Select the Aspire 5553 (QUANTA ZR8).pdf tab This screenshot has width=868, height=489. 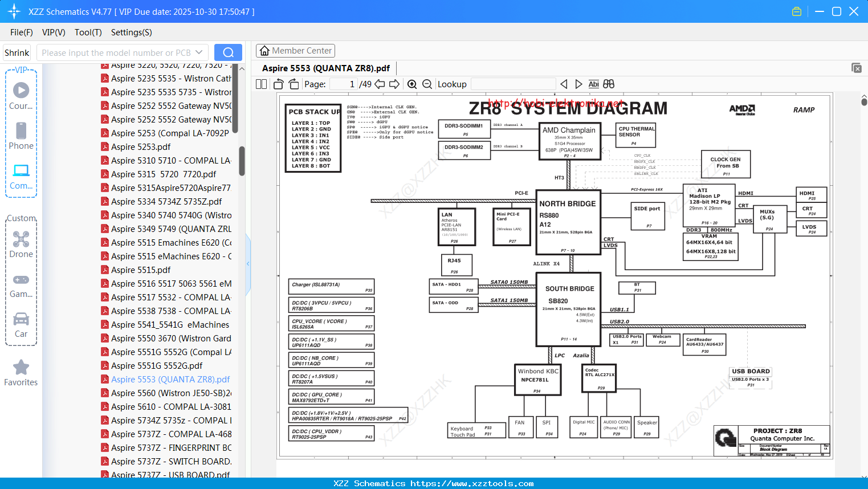pos(326,68)
